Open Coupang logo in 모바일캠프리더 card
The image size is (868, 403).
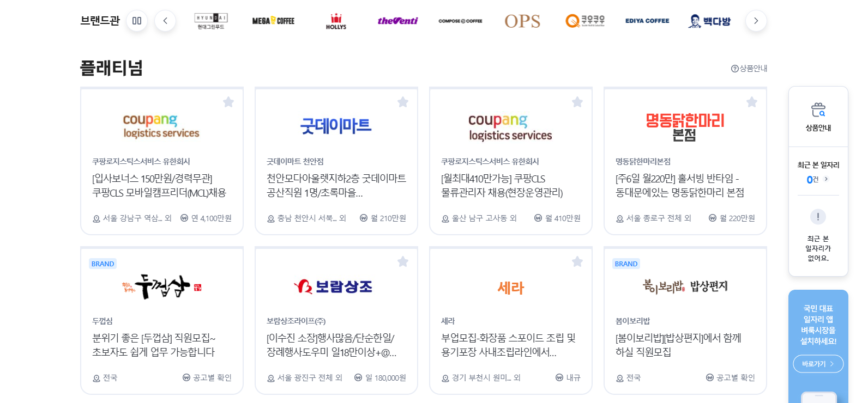[161, 126]
